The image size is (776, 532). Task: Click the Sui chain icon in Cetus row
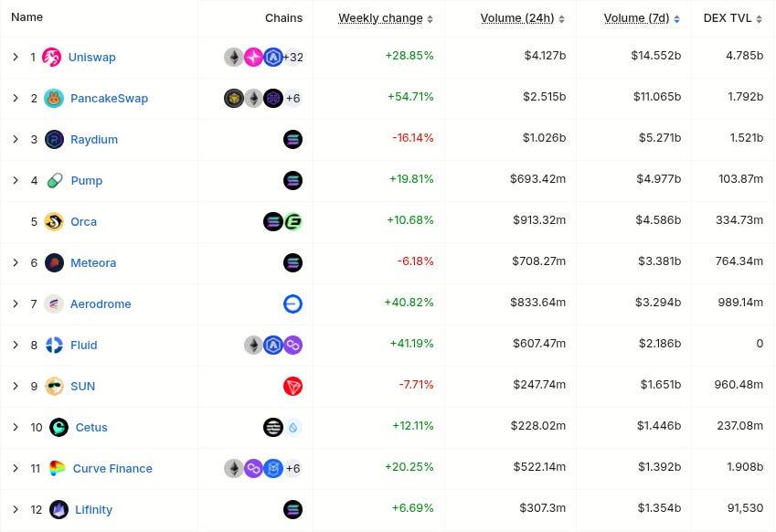(292, 428)
